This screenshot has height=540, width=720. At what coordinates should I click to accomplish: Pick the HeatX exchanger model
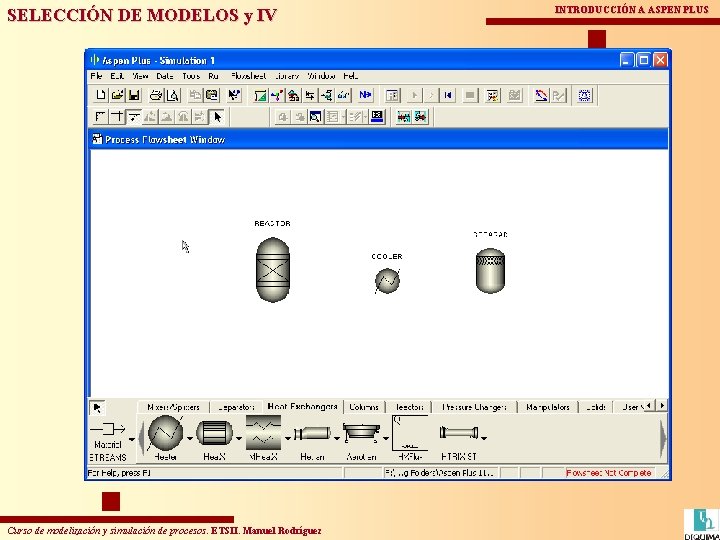[214, 433]
